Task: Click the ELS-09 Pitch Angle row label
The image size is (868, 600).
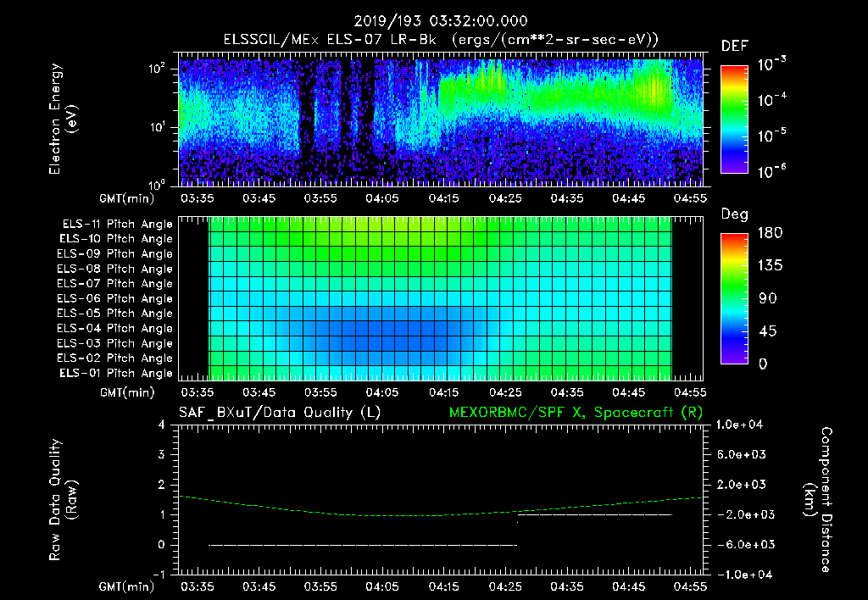Action: [115, 254]
